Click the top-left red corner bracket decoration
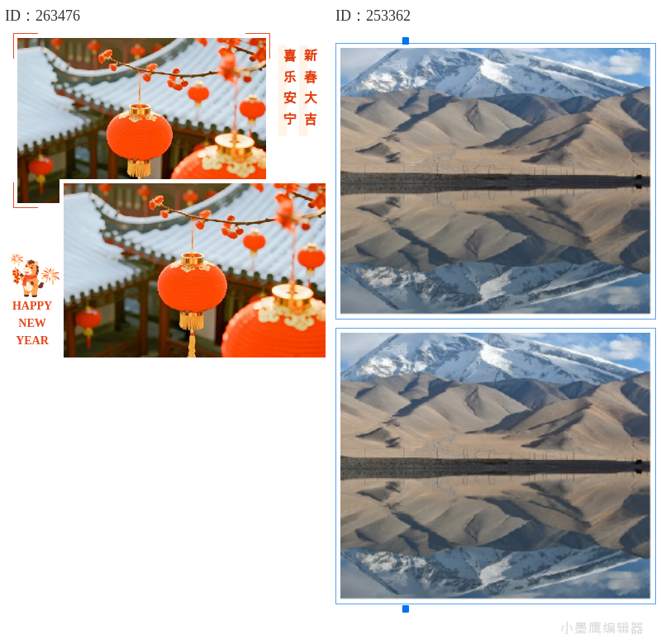 tap(25, 45)
